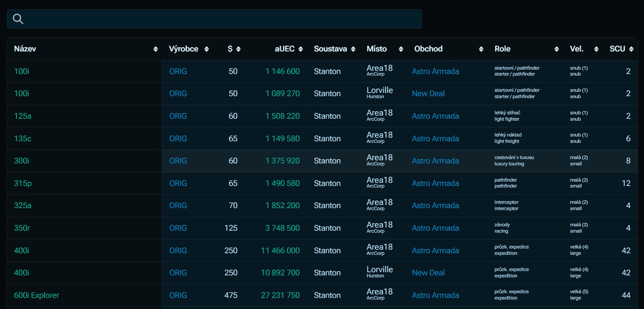This screenshot has height=309, width=644.
Task: Sort by Soustava column arrows
Action: click(x=353, y=49)
